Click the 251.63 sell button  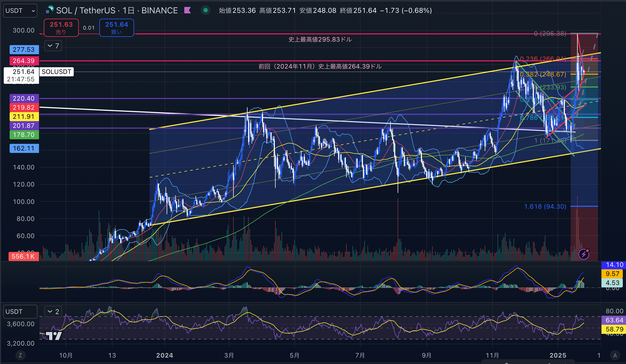pyautogui.click(x=61, y=28)
